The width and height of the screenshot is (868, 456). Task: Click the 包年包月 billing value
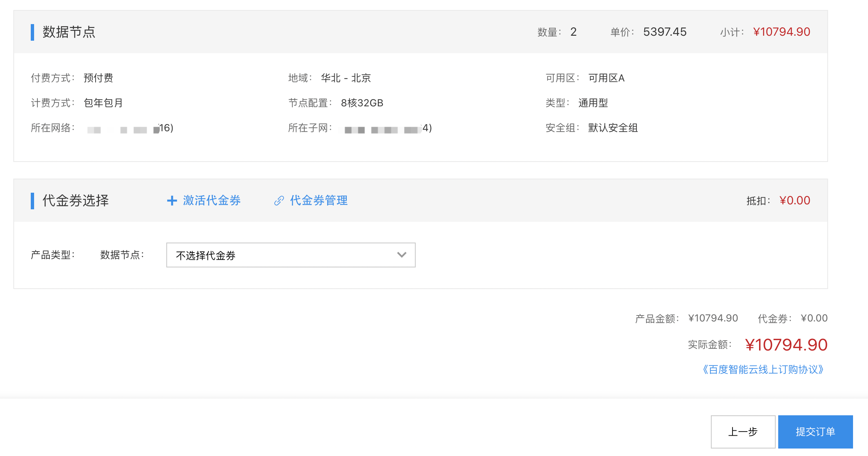(103, 103)
